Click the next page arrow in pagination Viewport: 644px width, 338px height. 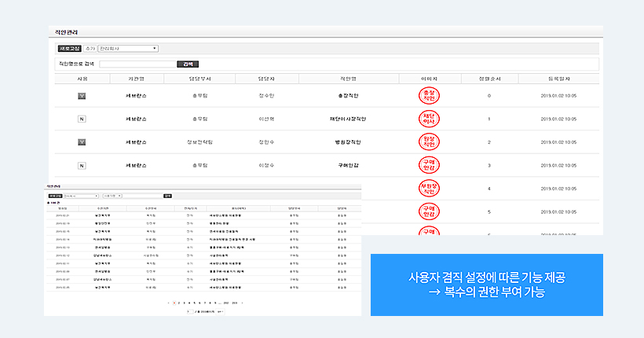(242, 303)
